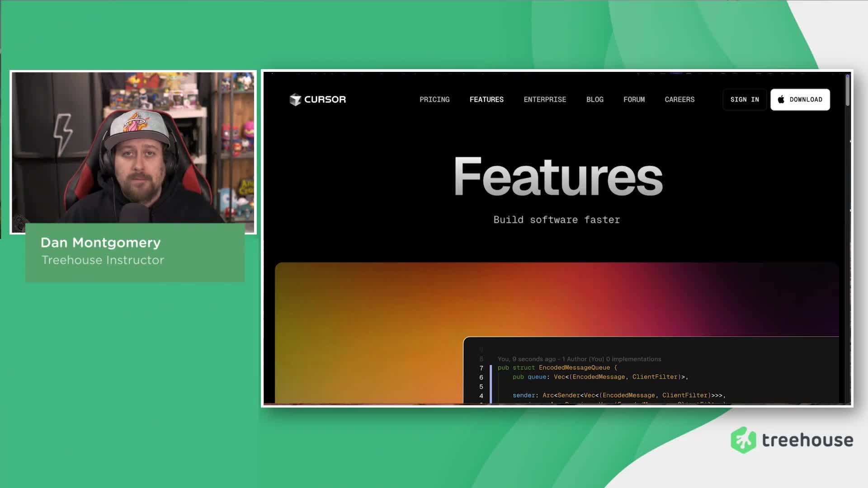Screen dimensions: 868x488
Task: Click Dan Montgomery's webcam thumbnail
Action: pos(133,149)
